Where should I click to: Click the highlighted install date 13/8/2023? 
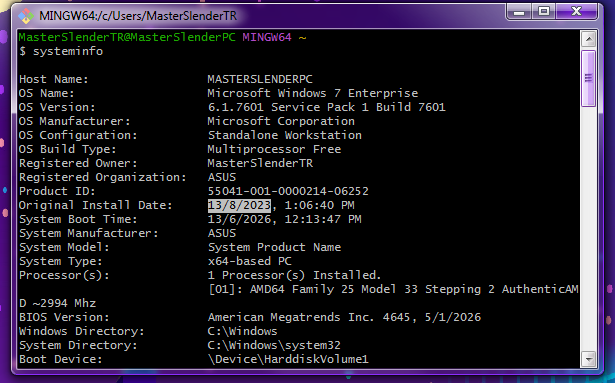pos(239,205)
